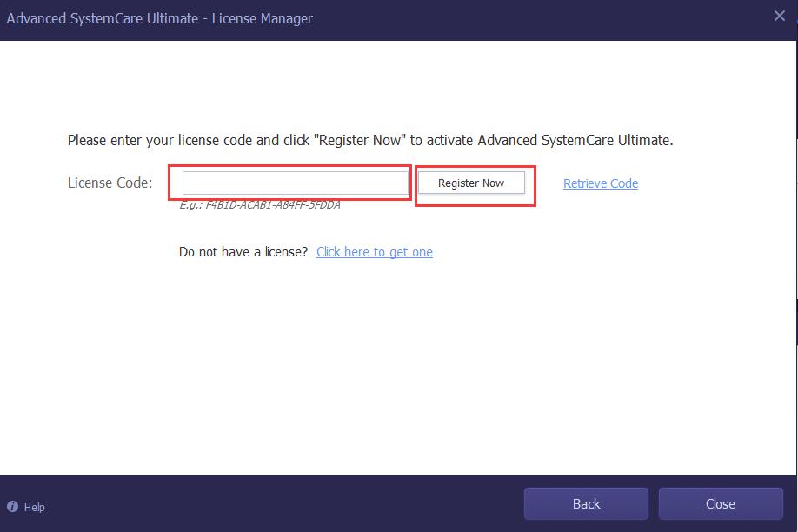Follow the 'Click here to get one' link
Viewport: 798px width, 532px height.
pyautogui.click(x=375, y=252)
